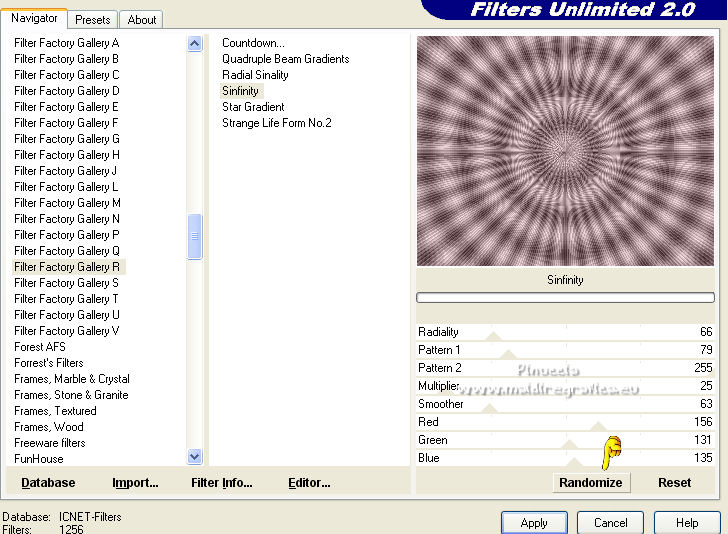Adjust the Pattern 2 slider
The width and height of the screenshot is (728, 534).
click(x=565, y=368)
